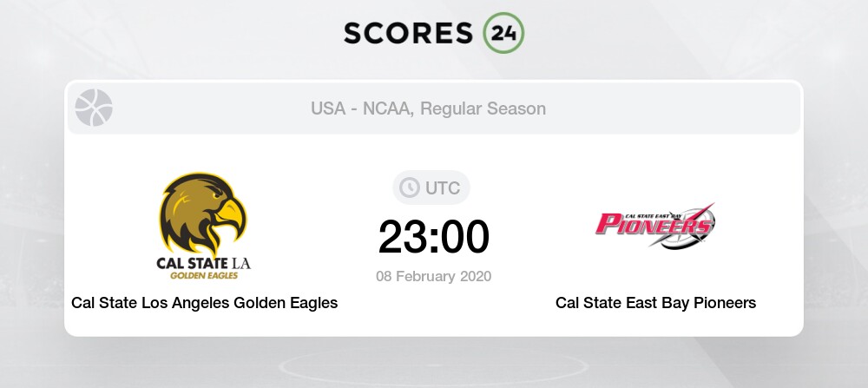Open the UTC timezone selector
The height and width of the screenshot is (388, 868).
pyautogui.click(x=431, y=188)
